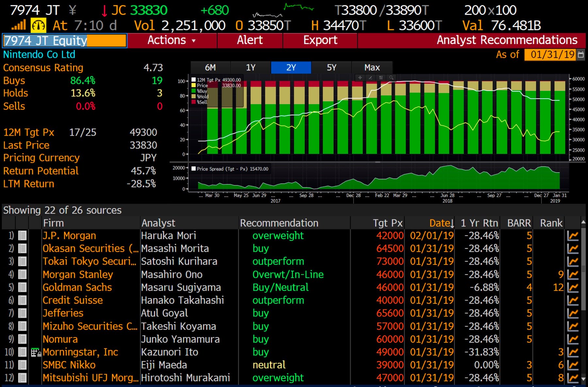Click the intraday sparkline next to +680

pyautogui.click(x=283, y=10)
